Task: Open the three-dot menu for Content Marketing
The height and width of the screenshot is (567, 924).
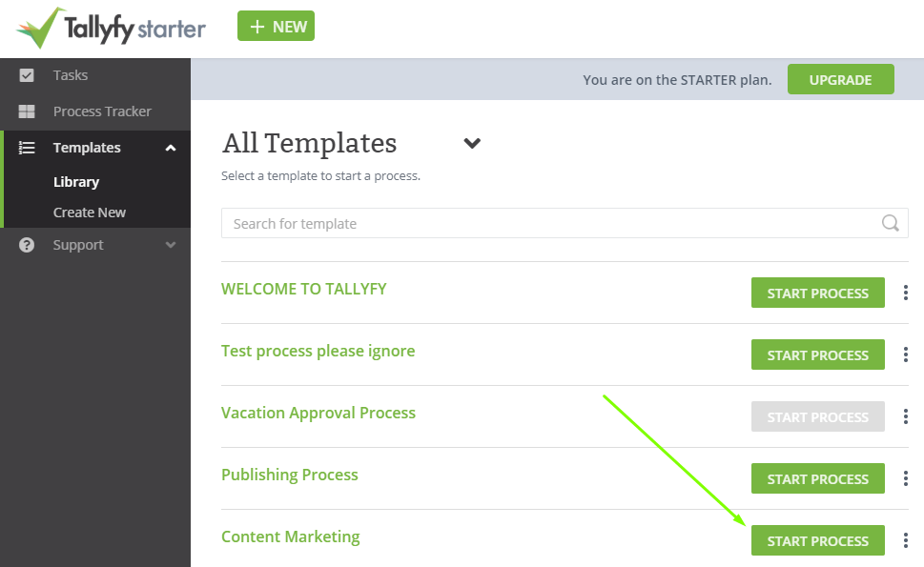Action: (x=905, y=540)
